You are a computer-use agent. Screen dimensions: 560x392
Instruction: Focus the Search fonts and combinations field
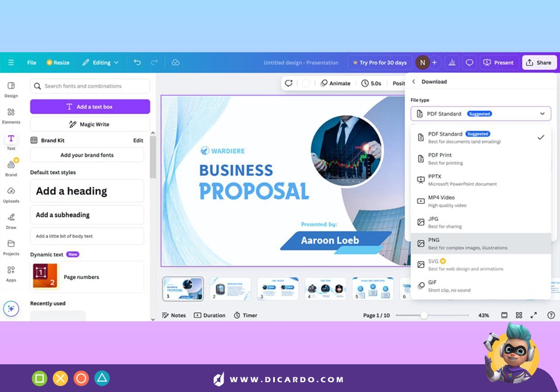(x=90, y=86)
